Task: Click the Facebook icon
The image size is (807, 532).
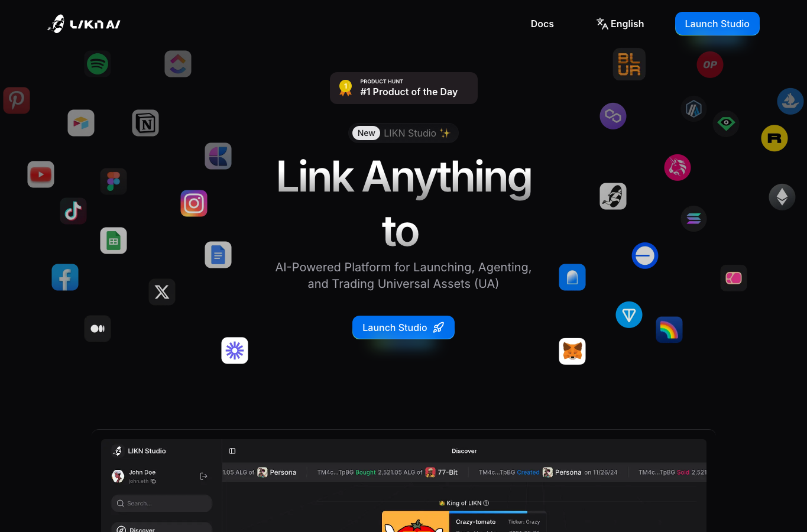Action: coord(65,277)
